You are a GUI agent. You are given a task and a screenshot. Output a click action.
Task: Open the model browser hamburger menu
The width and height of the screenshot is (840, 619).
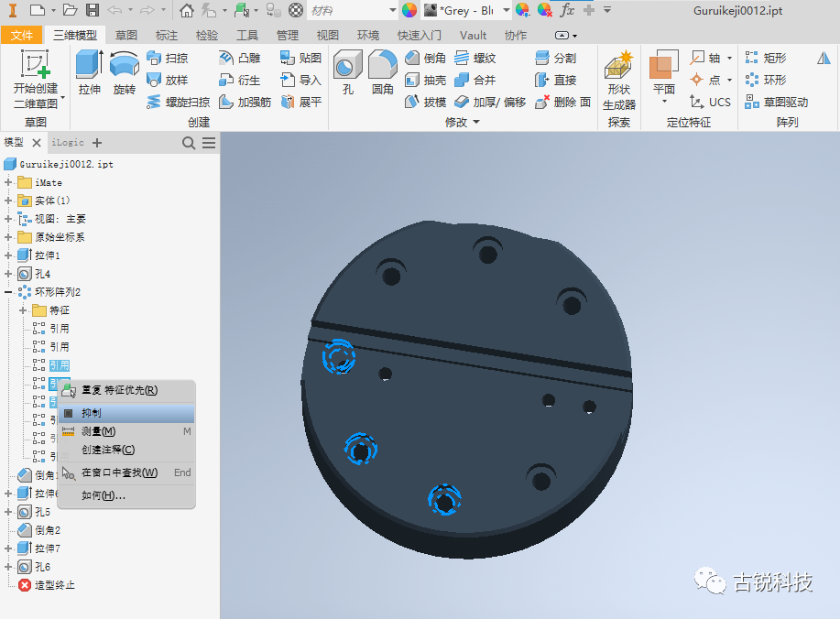209,143
